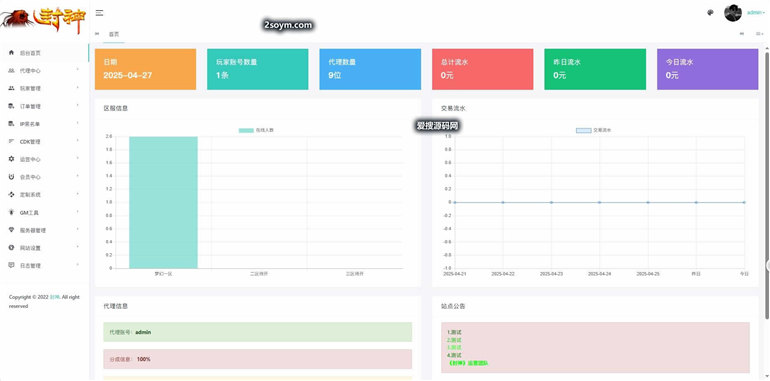770x381 pixels.
Task: Click announcement line 1.测试
Action: (454, 332)
